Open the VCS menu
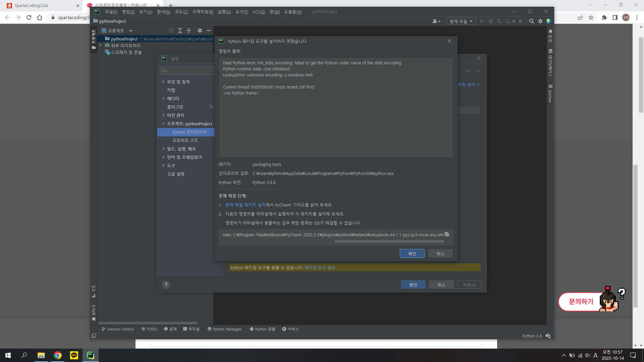The width and height of the screenshot is (644, 362). coord(259,12)
